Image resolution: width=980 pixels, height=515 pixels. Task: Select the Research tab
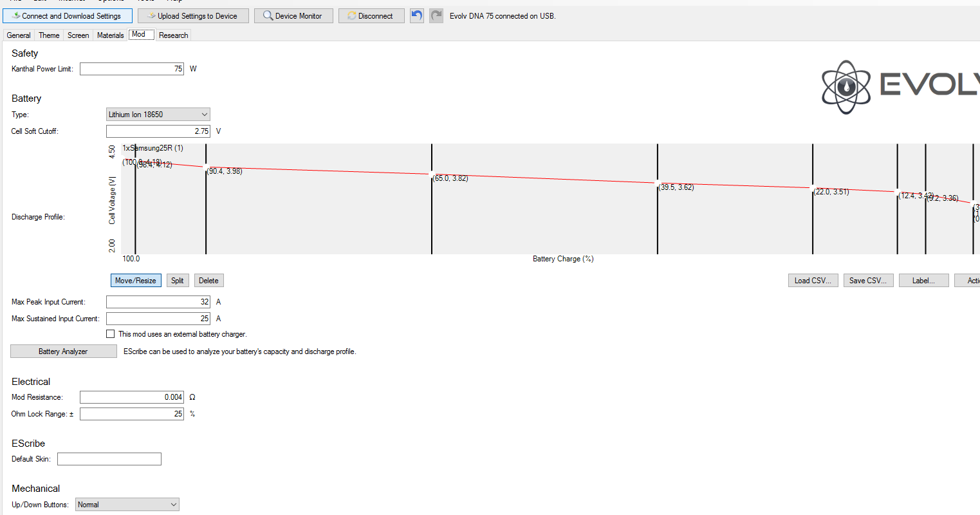tap(173, 35)
